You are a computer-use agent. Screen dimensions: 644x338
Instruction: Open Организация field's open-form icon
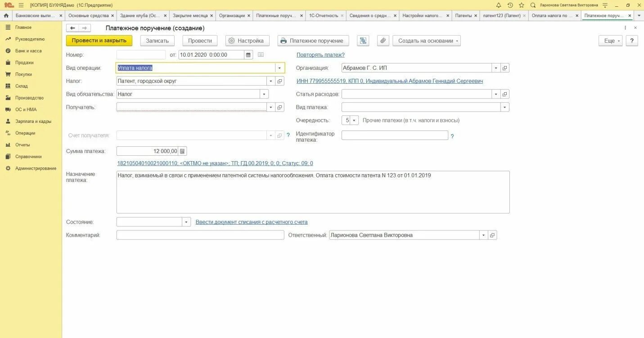point(505,68)
